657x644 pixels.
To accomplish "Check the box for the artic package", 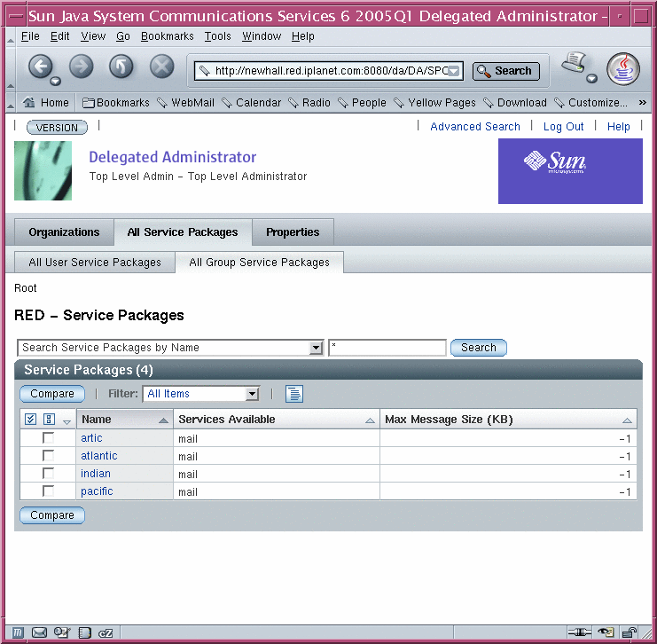I will [x=48, y=437].
